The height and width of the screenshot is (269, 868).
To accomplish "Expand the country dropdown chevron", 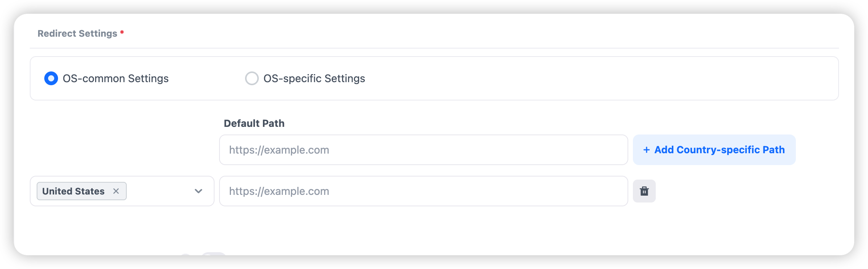I will click(198, 191).
